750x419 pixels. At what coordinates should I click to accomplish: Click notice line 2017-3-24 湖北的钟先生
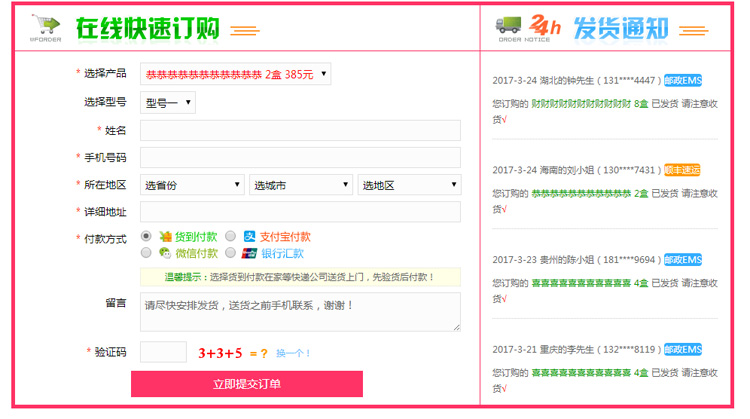pos(577,80)
